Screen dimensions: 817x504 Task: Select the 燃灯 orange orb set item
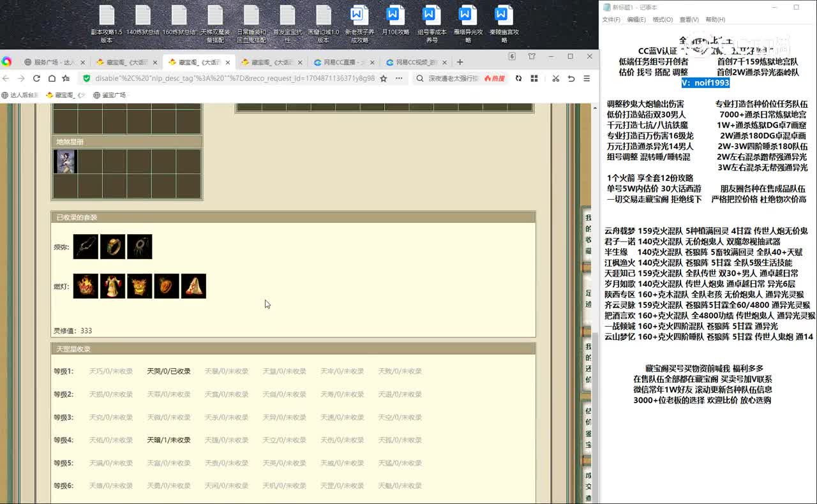(167, 286)
